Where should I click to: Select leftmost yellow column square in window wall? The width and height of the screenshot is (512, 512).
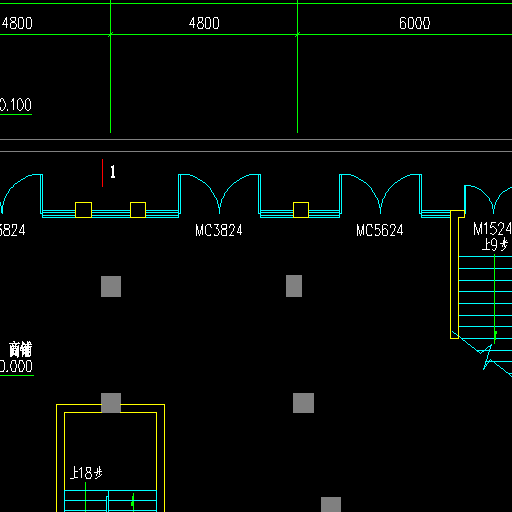pos(83,210)
